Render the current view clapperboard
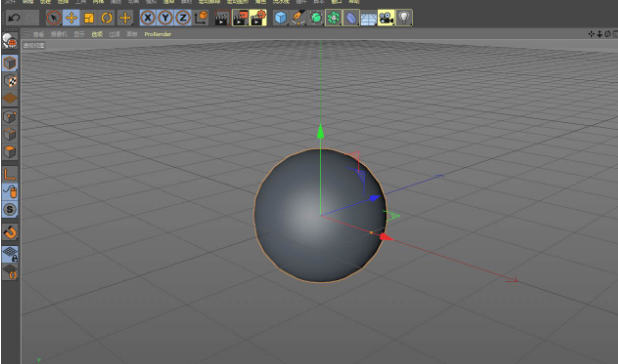This screenshot has height=364, width=618. coord(222,18)
